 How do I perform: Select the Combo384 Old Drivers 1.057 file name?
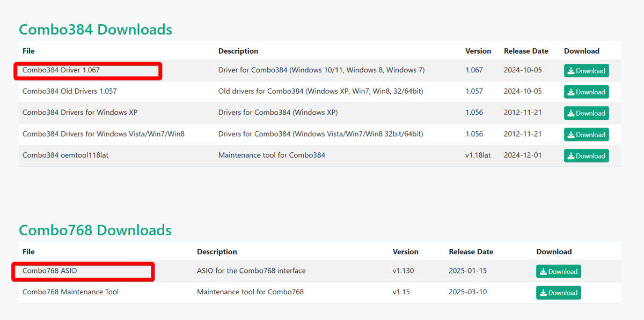click(x=69, y=92)
